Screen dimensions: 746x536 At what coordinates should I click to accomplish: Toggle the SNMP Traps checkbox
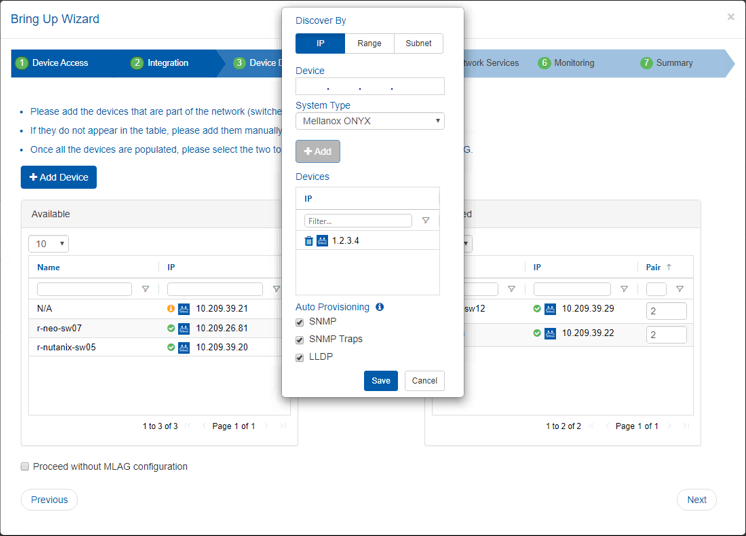[300, 340]
